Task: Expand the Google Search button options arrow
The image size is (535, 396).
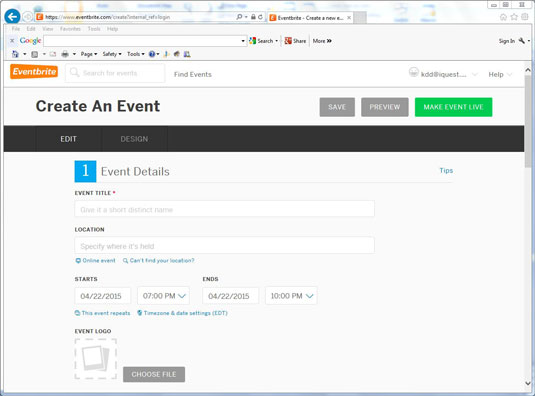Action: point(276,41)
